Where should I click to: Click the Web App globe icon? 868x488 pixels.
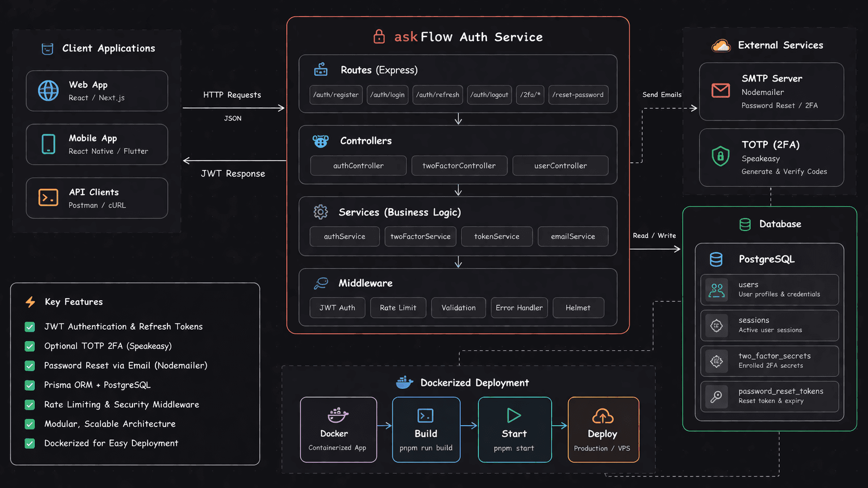click(48, 91)
